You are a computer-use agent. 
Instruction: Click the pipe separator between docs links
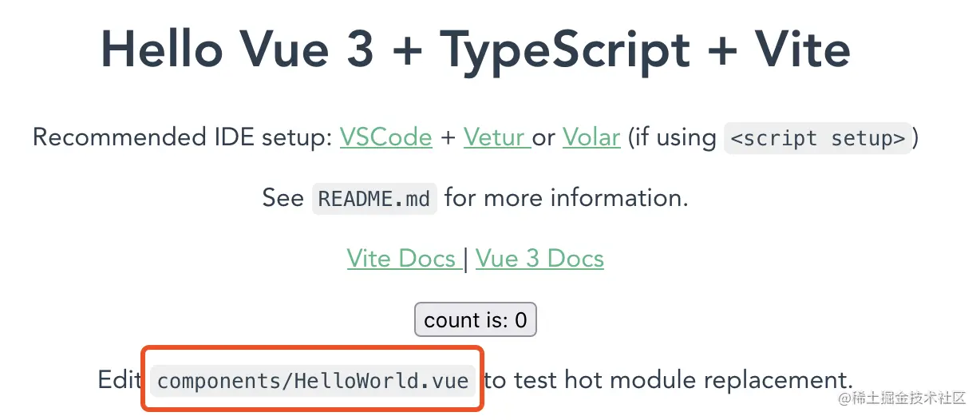point(468,260)
